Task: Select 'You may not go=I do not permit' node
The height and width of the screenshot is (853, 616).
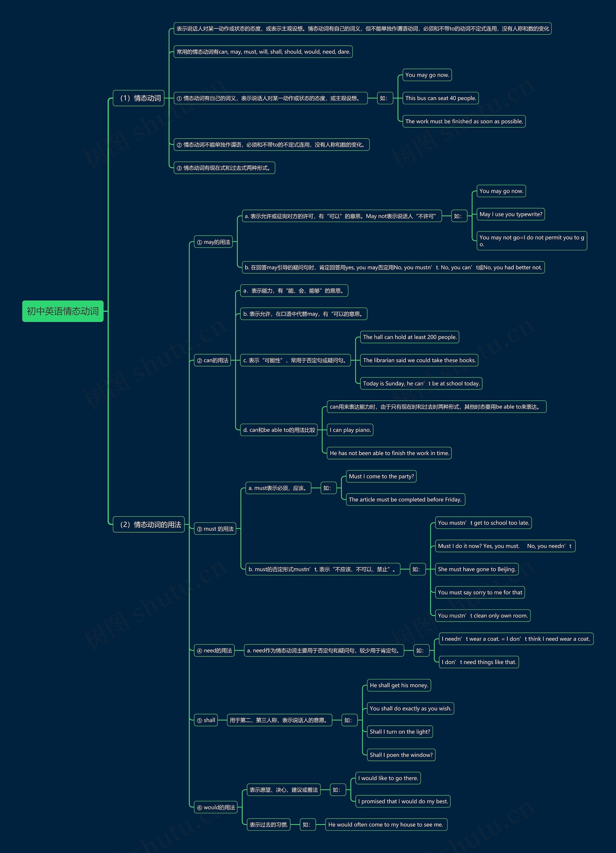Action: click(531, 241)
